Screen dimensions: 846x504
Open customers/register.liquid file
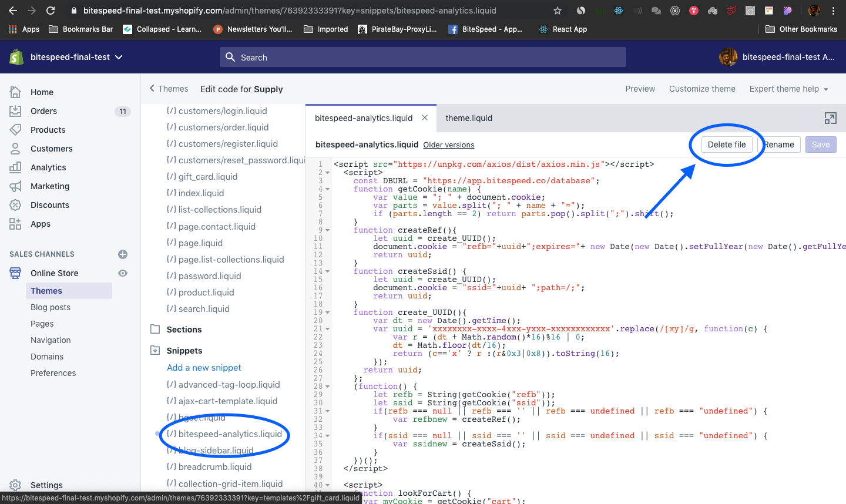(228, 144)
